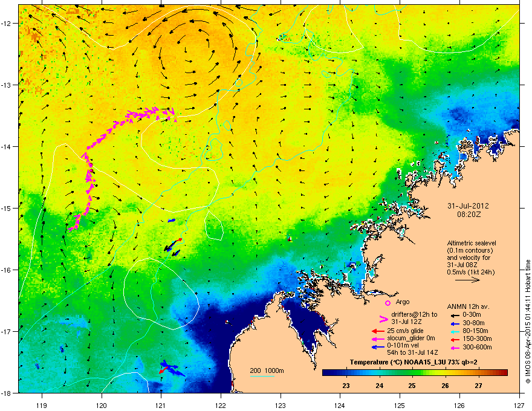Click the vertical IMOS Hobart time copyright text
The image size is (532, 411).
pos(528,322)
